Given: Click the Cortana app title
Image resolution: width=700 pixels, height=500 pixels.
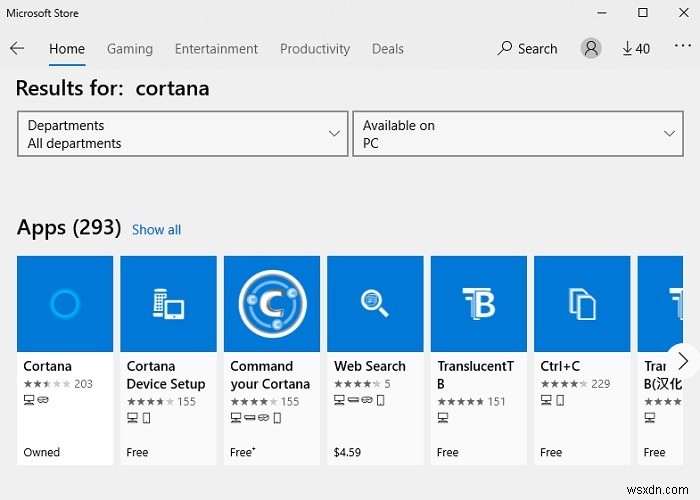Looking at the screenshot, I should pos(47,366).
